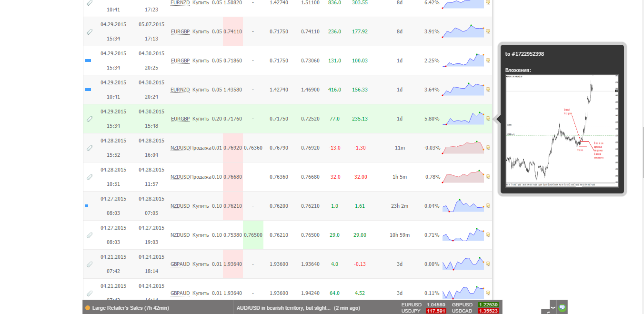The width and height of the screenshot is (644, 314).
Task: Open the GBPAUD link in the -0.13 profit row
Action: point(180,264)
